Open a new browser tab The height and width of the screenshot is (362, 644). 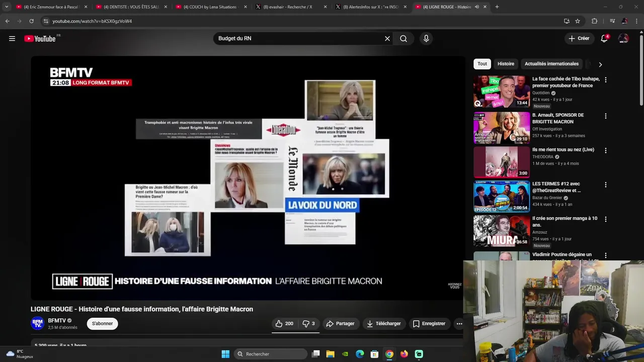click(497, 7)
